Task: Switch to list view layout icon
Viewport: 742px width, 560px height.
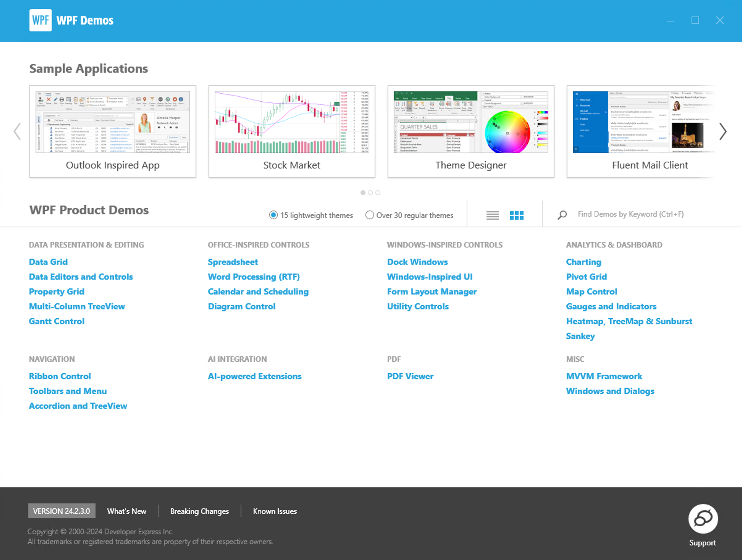Action: 492,215
